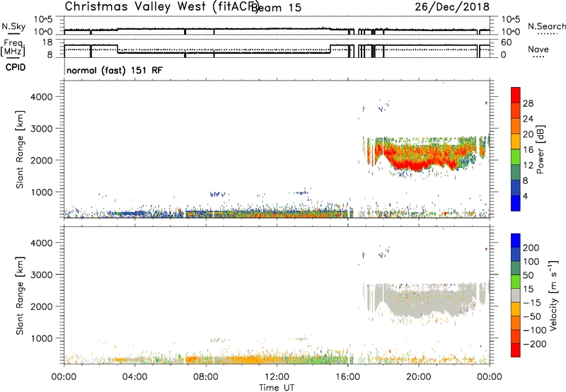566x392 pixels.
Task: Pick the bright blue bottom power colorbar segment
Action: click(516, 203)
